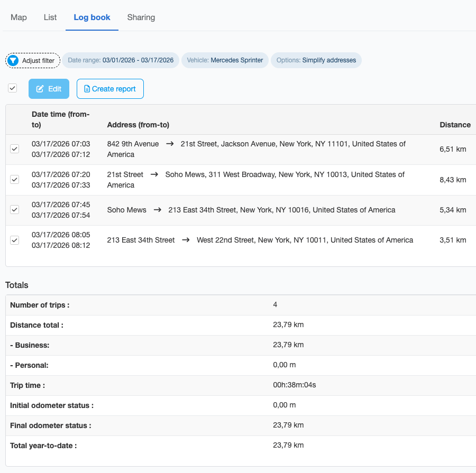
Task: Click the document icon on Create report
Action: (x=87, y=89)
